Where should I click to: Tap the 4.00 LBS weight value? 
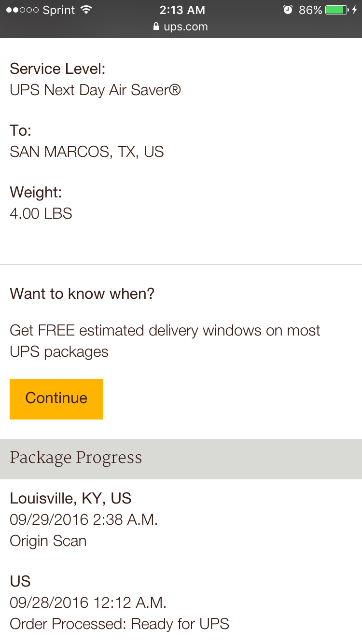pos(41,213)
